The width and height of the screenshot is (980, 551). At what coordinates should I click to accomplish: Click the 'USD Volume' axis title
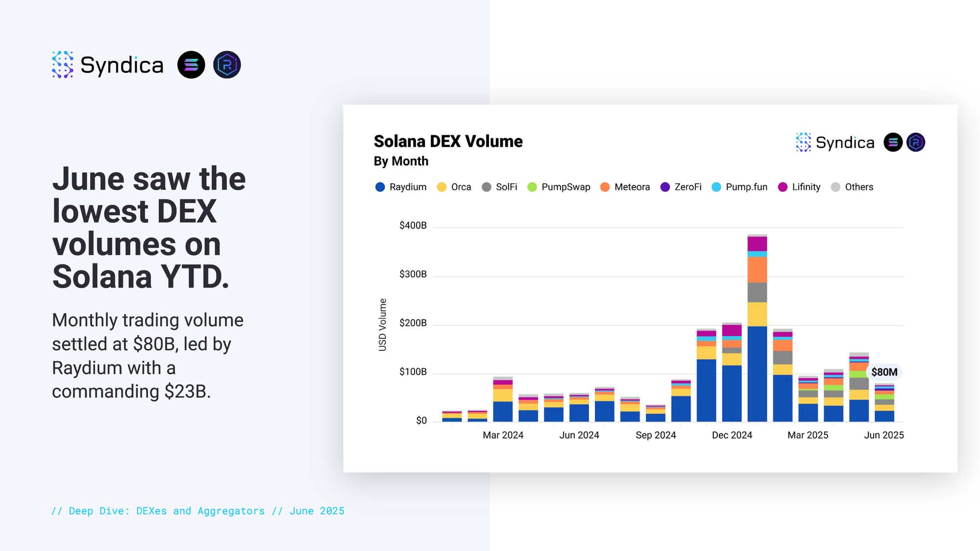tap(382, 325)
